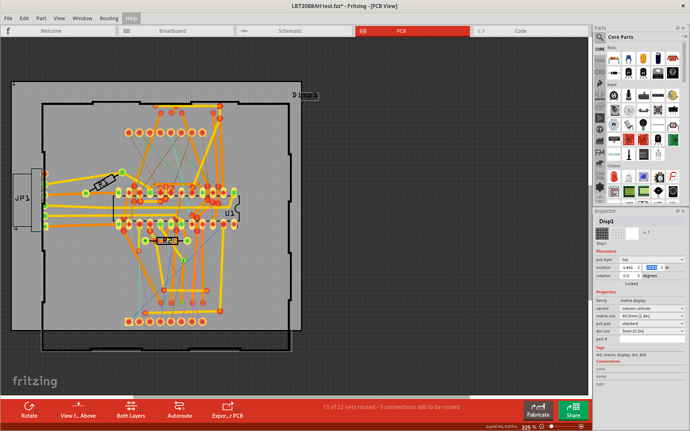Image resolution: width=690 pixels, height=431 pixels.
Task: Select resistor R1 on the PCB
Action: 104,183
